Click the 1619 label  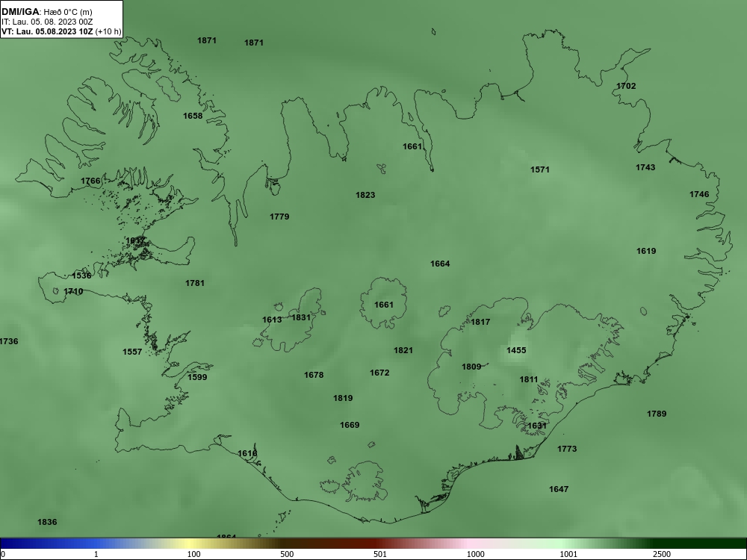[646, 251]
